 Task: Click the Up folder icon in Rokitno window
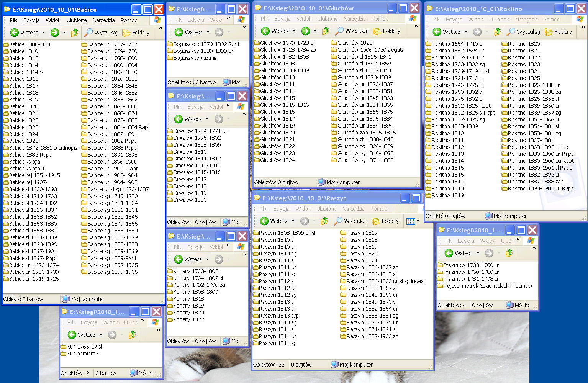(497, 32)
